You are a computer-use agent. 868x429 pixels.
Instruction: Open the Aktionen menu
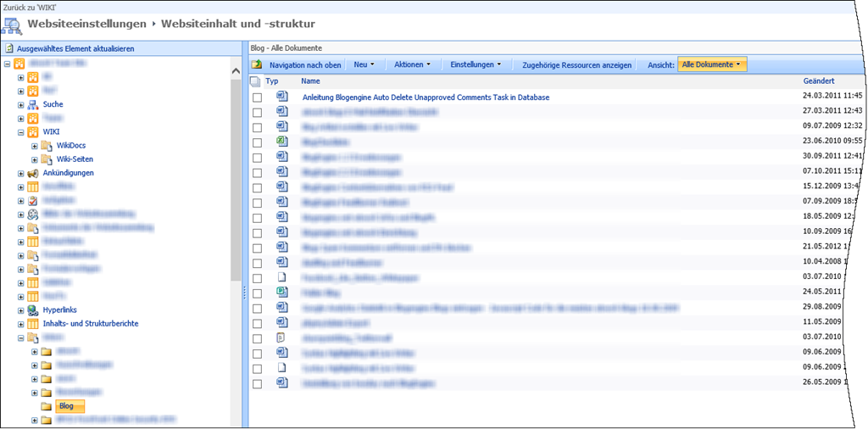(x=413, y=64)
